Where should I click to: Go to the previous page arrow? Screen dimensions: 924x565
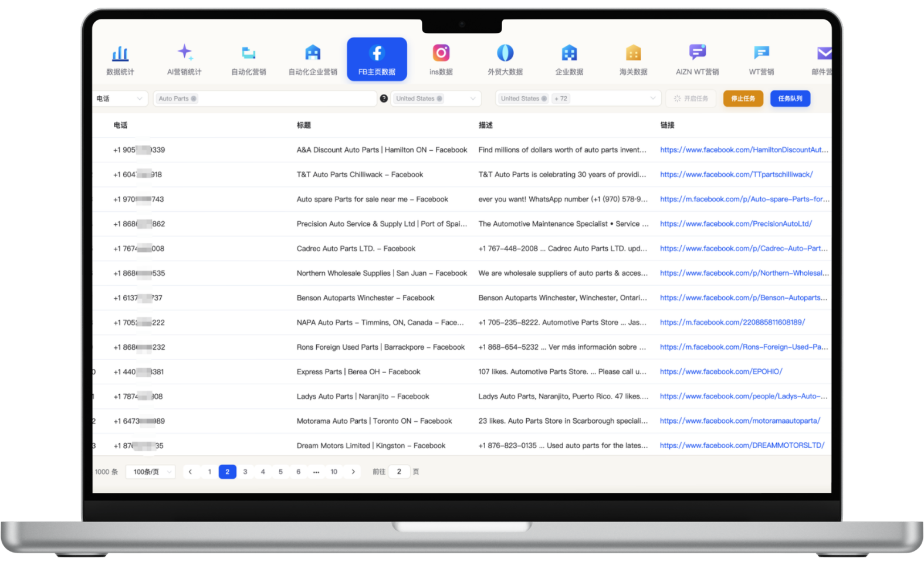point(190,472)
